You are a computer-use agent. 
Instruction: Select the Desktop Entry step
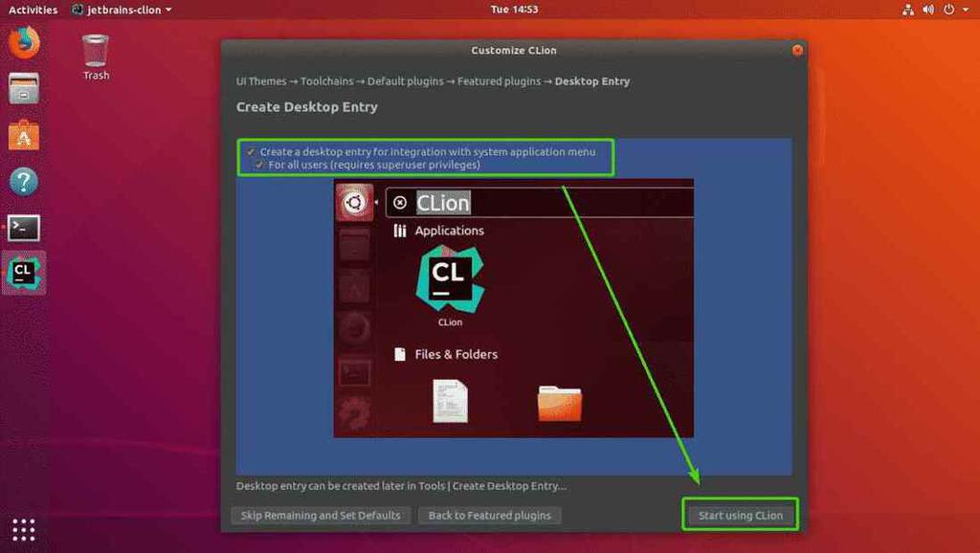coord(591,81)
